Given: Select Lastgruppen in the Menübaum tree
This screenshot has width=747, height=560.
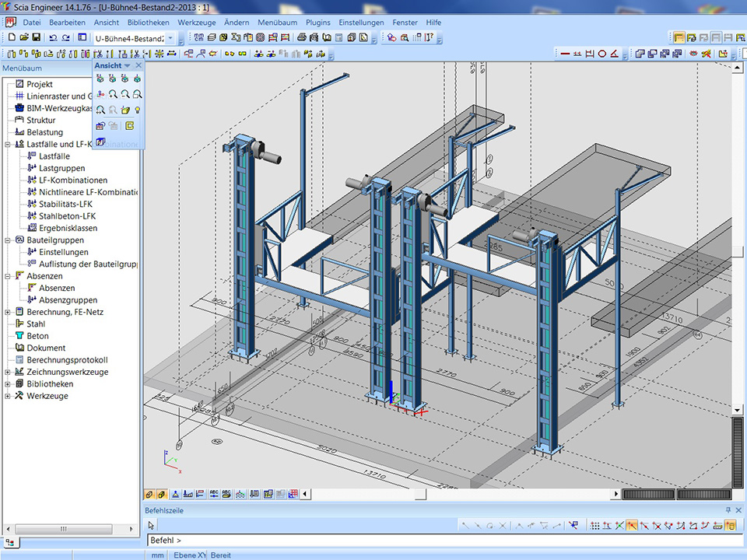Looking at the screenshot, I should click(61, 168).
